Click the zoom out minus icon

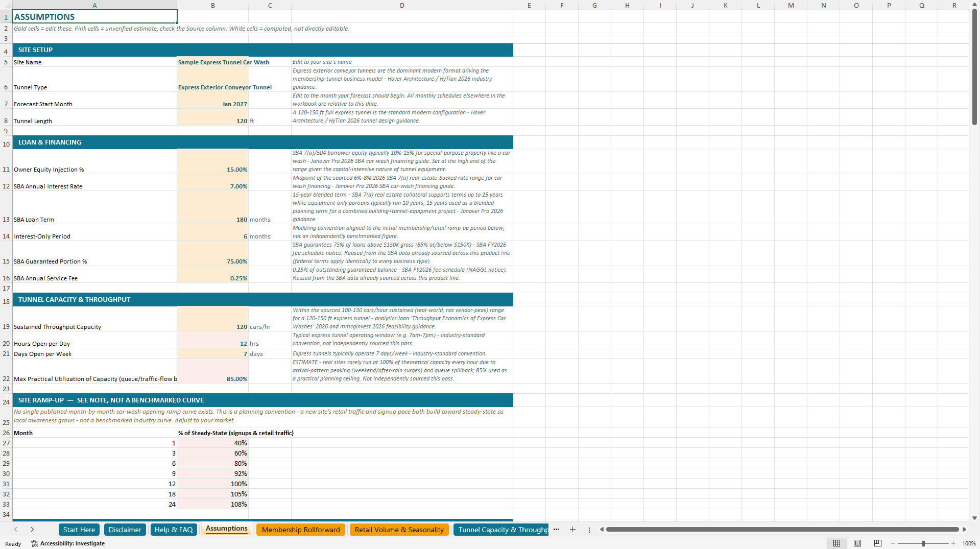click(x=893, y=543)
